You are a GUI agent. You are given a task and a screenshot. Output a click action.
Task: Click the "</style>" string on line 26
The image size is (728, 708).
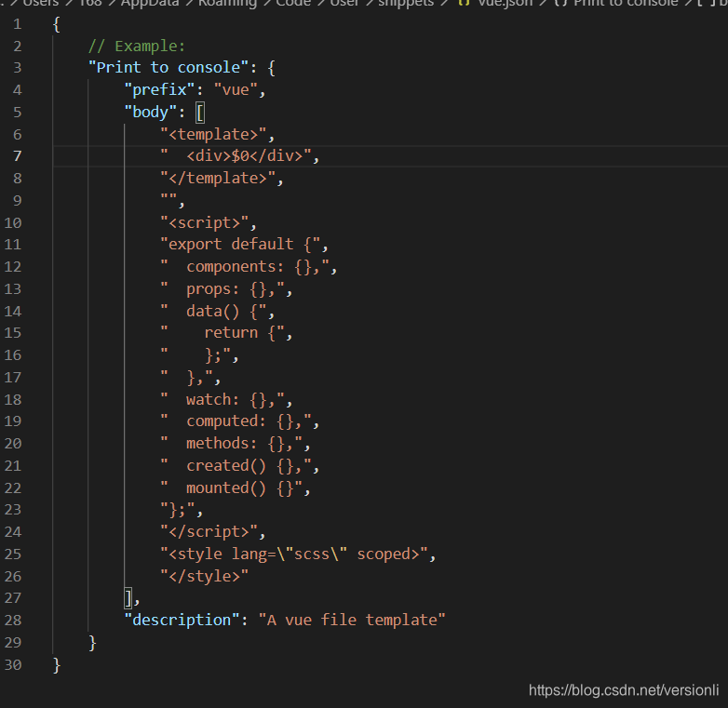204,576
